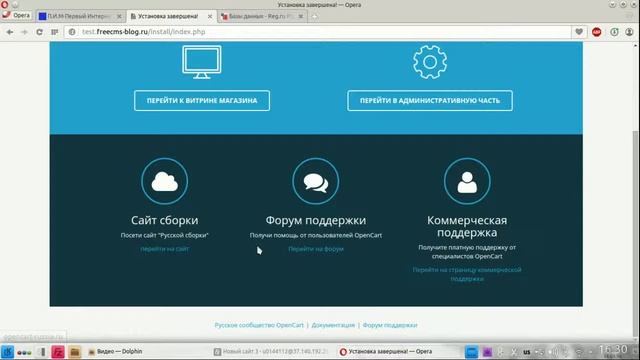Click the chat bubbles forum icon
640x360 pixels.
[316, 181]
